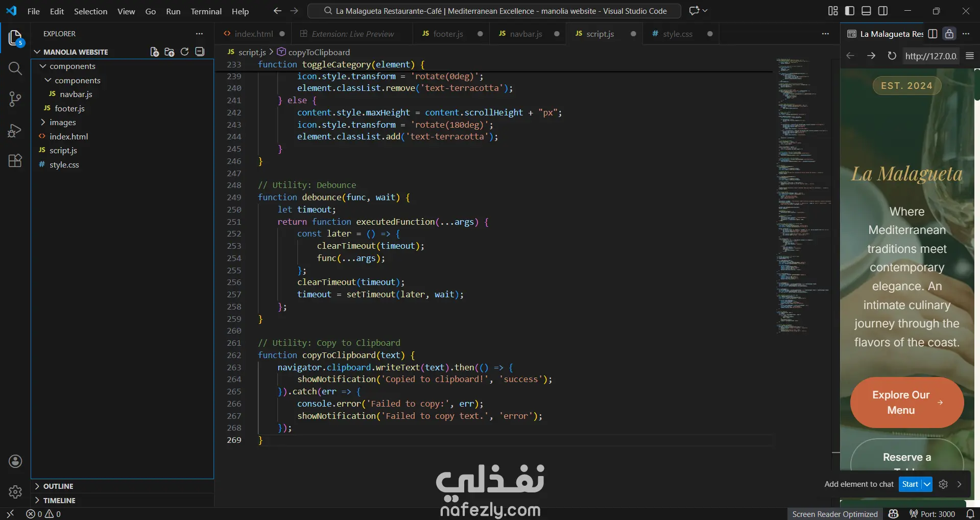The image size is (980, 520).
Task: Click the Start button for add element to chat
Action: (x=910, y=484)
